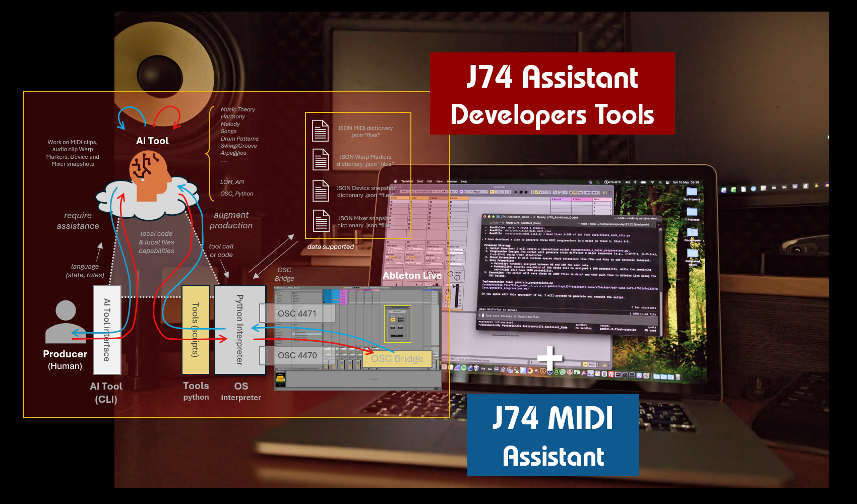Image resolution: width=857 pixels, height=504 pixels.
Task: Open the View menu in the menu bar
Action: pos(440,181)
